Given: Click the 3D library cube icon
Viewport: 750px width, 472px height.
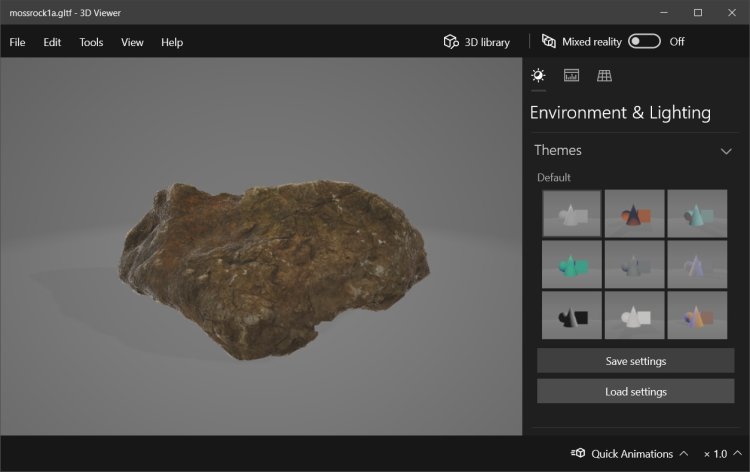Looking at the screenshot, I should 451,42.
